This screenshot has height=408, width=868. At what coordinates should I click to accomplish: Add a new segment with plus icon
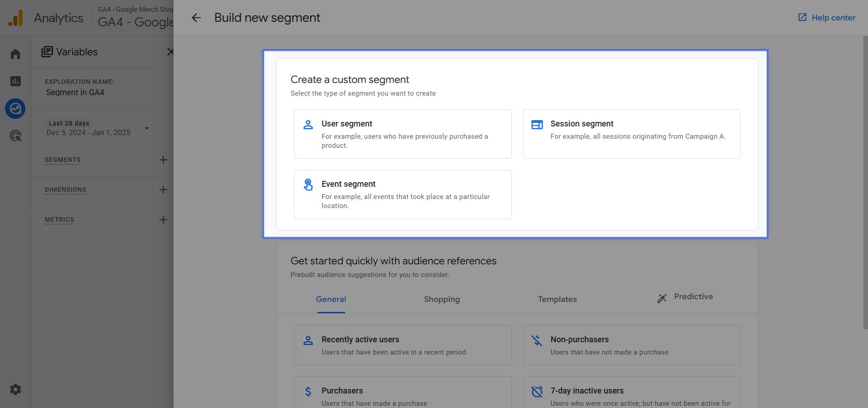(163, 160)
